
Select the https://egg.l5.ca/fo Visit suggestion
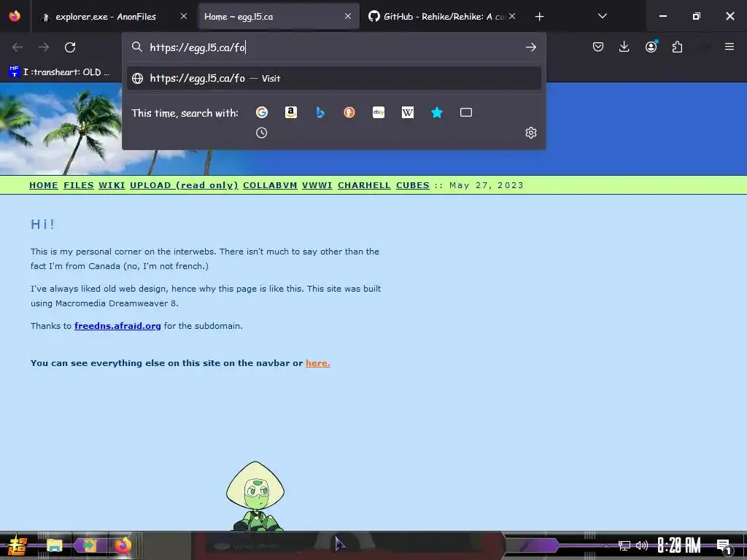[334, 78]
